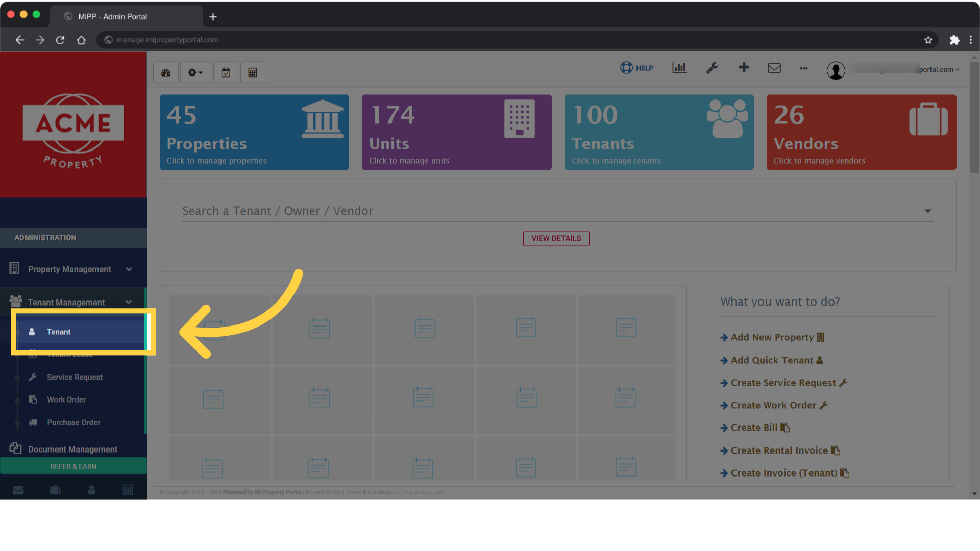The height and width of the screenshot is (551, 980).
Task: Open the messages envelope icon
Action: pyautogui.click(x=774, y=67)
